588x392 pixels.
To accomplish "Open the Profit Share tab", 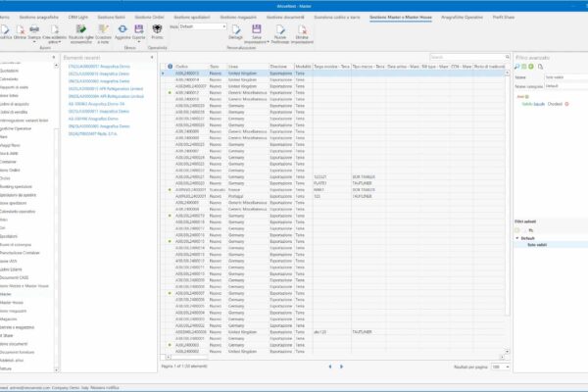I will point(504,18).
